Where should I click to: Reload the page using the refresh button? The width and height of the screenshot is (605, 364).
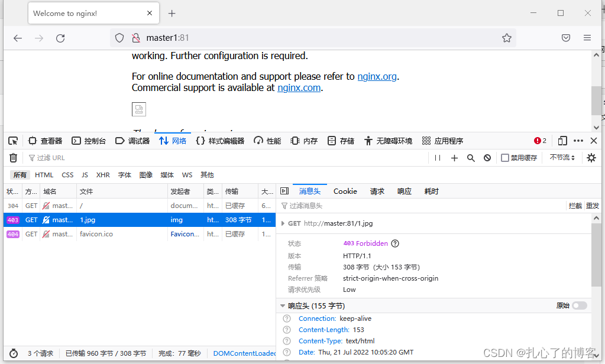point(60,38)
